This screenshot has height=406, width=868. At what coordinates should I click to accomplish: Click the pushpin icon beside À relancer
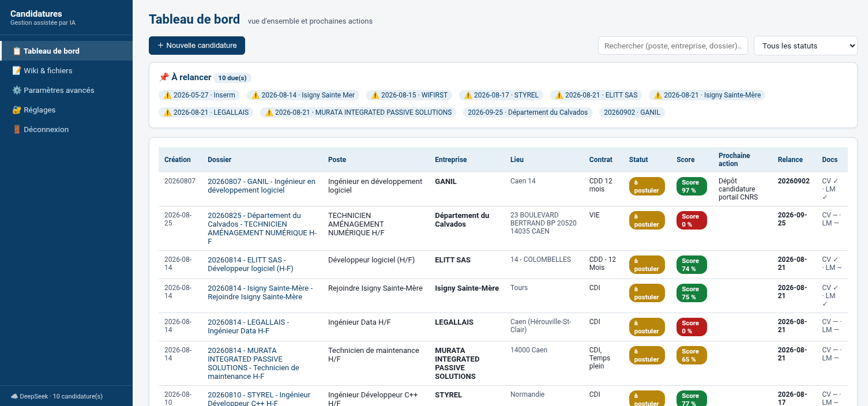pos(164,77)
